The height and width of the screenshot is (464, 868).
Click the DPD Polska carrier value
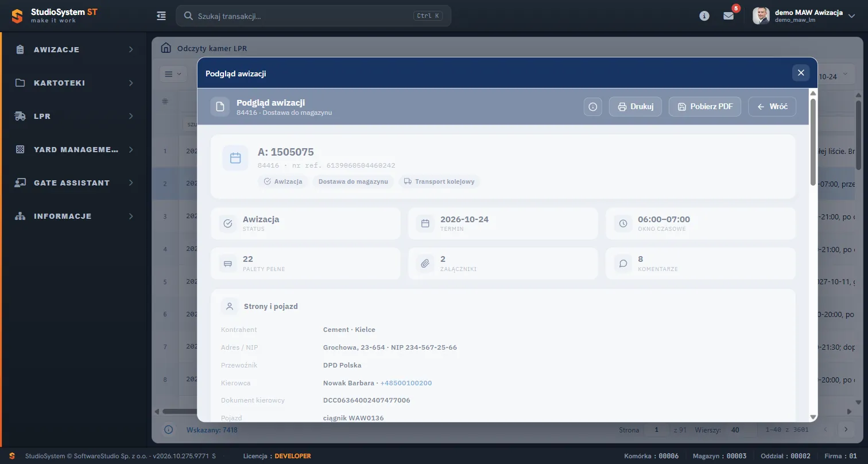coord(342,365)
